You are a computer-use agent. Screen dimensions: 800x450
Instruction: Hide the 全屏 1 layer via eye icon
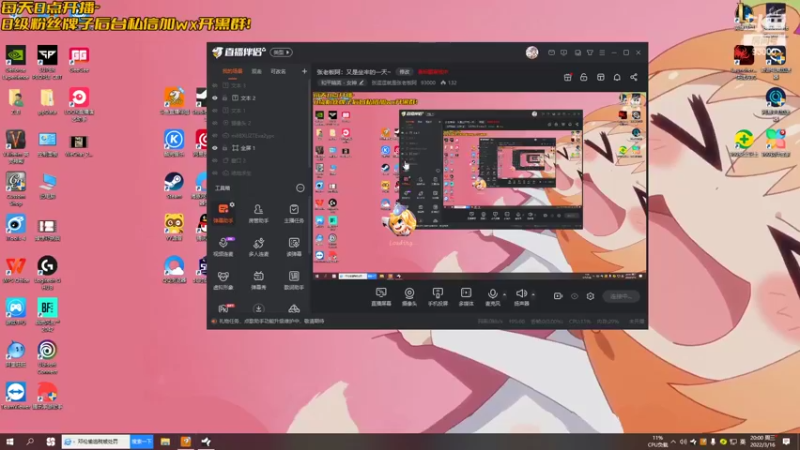coord(215,148)
